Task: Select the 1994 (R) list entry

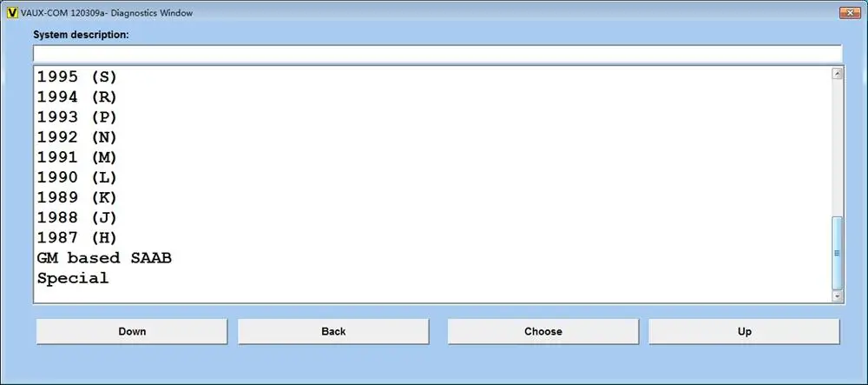Action: click(x=77, y=97)
